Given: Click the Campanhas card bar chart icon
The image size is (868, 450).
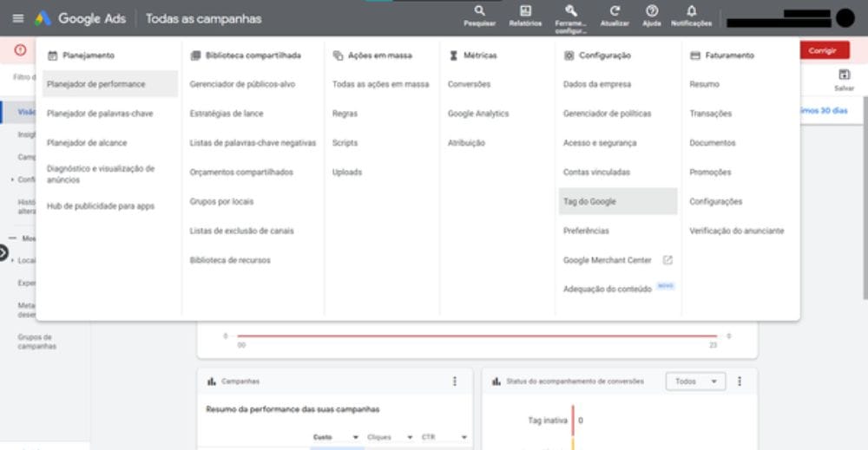Looking at the screenshot, I should [x=212, y=382].
